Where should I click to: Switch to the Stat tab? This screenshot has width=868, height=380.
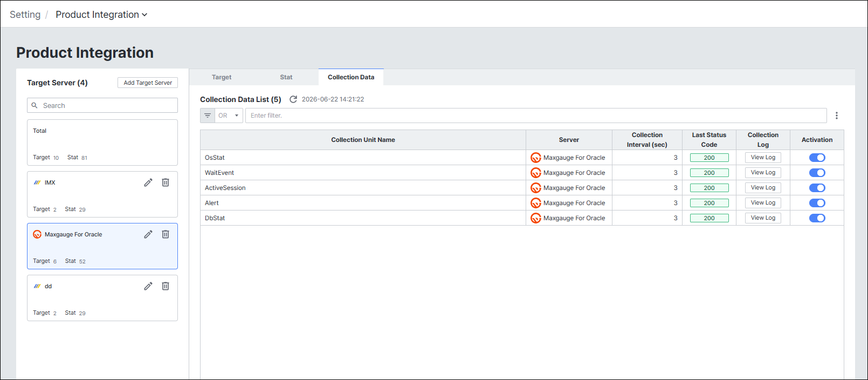point(286,77)
